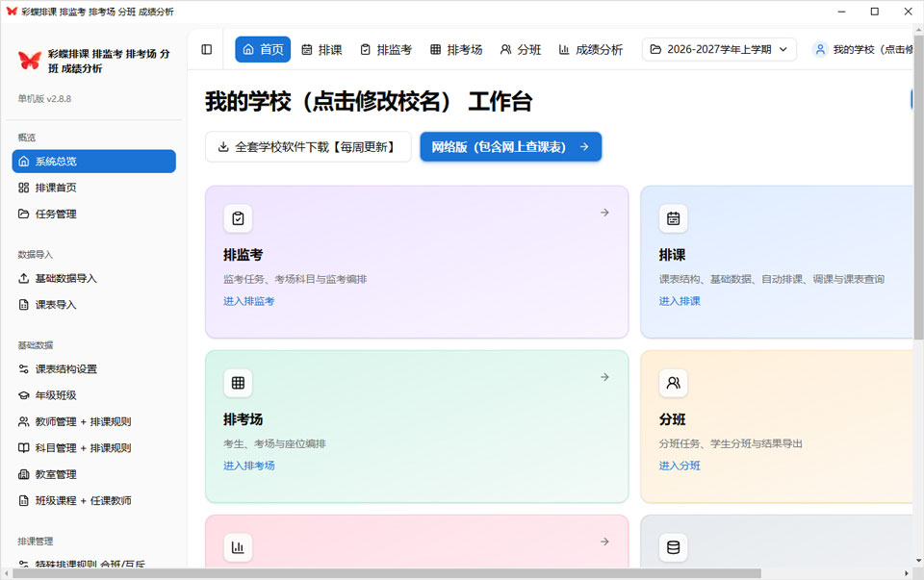Click the people icon on the 分班 card
Viewport: 924px width, 580px height.
coord(673,383)
